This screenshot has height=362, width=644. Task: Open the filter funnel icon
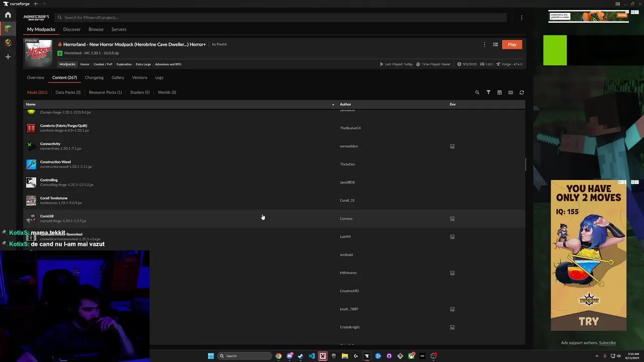pyautogui.click(x=489, y=93)
